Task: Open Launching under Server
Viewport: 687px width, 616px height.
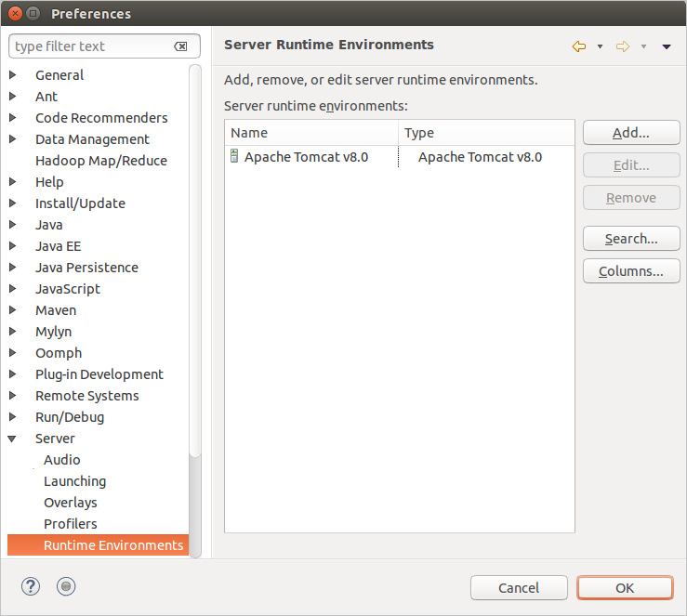Action: pos(75,481)
